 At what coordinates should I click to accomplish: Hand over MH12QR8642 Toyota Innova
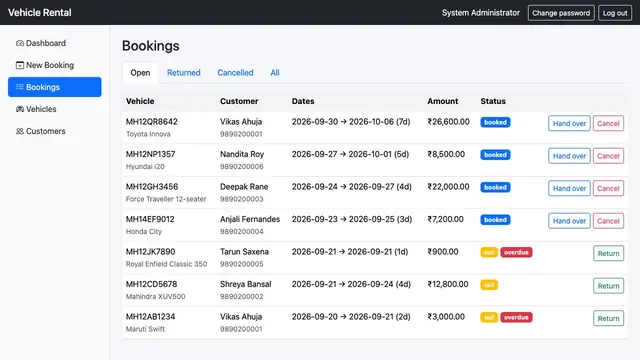pos(569,123)
